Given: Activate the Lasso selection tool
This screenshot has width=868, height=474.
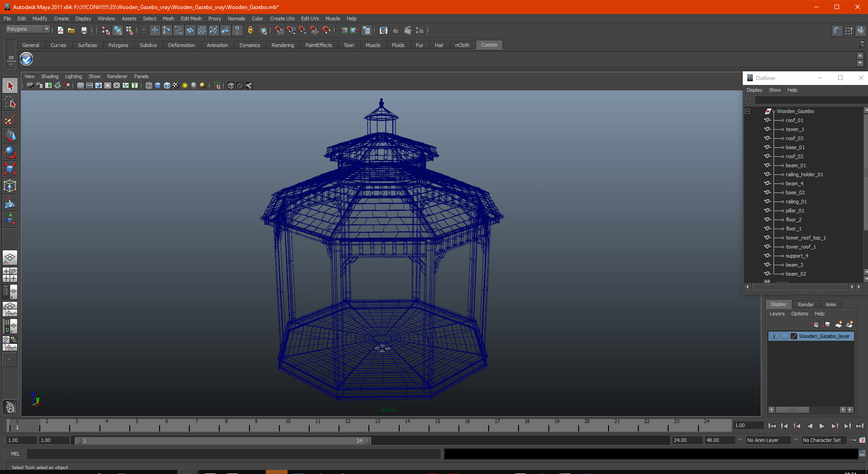Looking at the screenshot, I should point(10,103).
